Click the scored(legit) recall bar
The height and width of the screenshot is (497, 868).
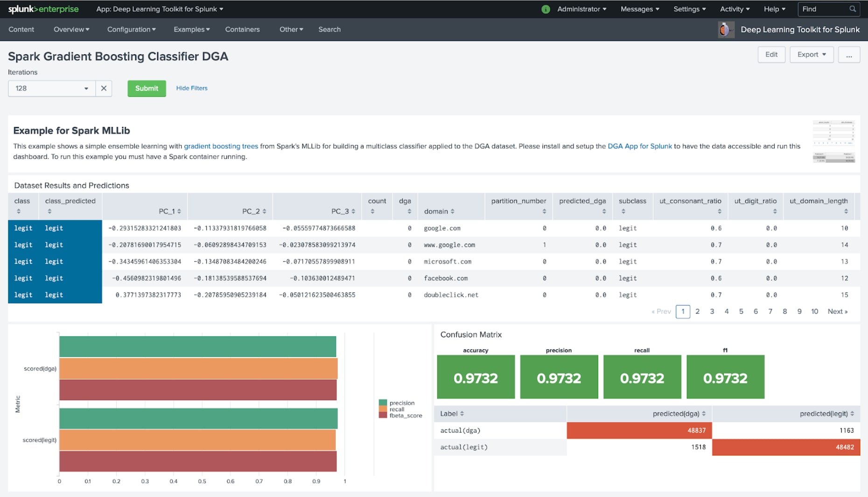[x=197, y=440]
